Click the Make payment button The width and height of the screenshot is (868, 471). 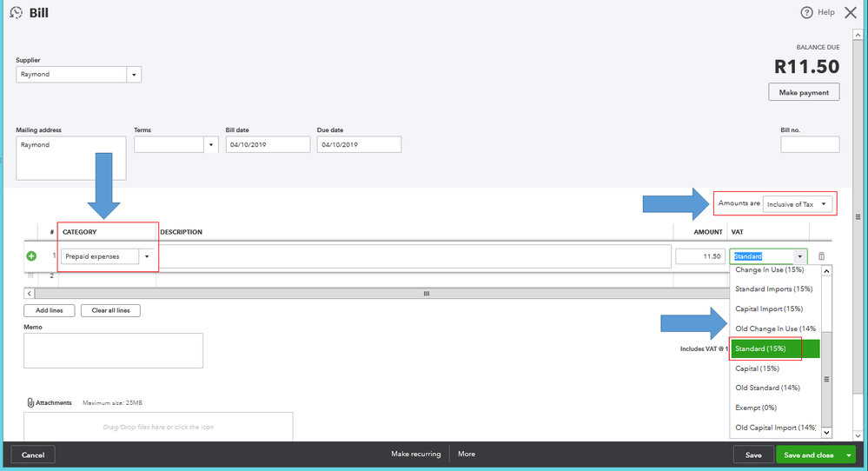804,92
